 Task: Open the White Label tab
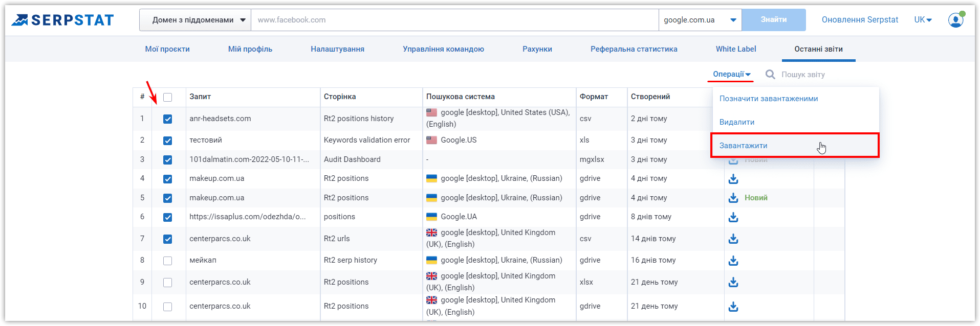pyautogui.click(x=736, y=49)
